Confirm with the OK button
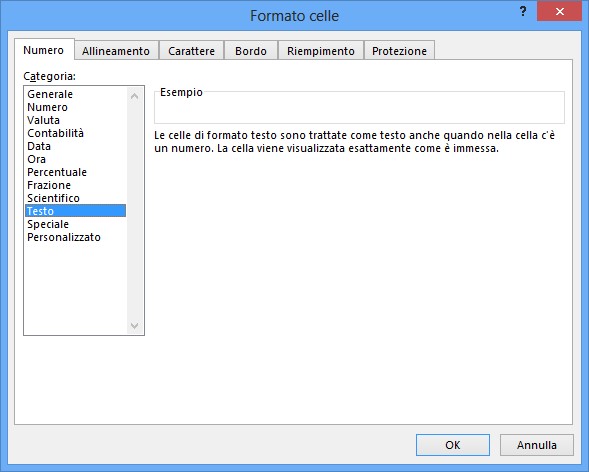Viewport: 589px width, 472px height. pyautogui.click(x=453, y=445)
